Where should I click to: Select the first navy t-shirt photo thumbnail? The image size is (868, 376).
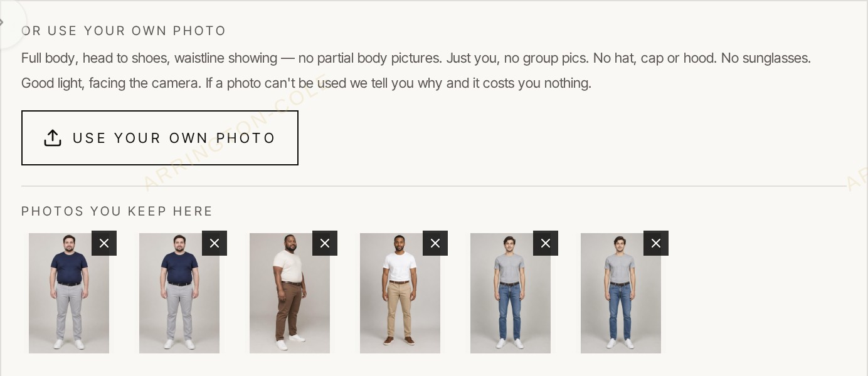tap(69, 293)
